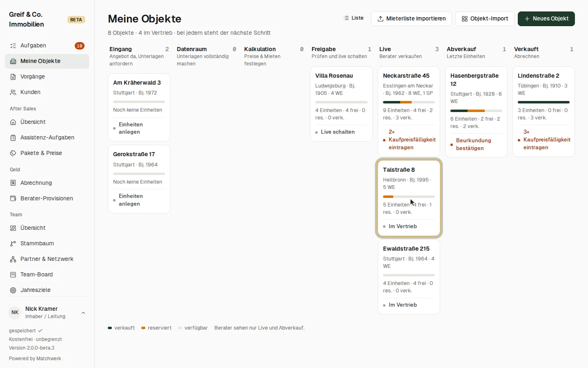The image size is (588, 368).
Task: Open Pakete & Preise tag icon
Action: coord(13,153)
